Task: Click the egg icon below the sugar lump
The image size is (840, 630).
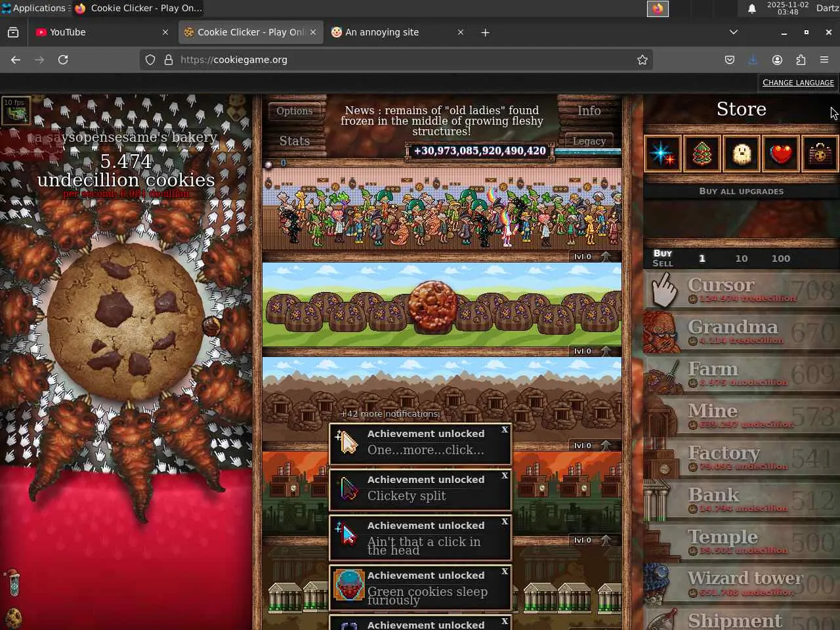Action: (13, 618)
